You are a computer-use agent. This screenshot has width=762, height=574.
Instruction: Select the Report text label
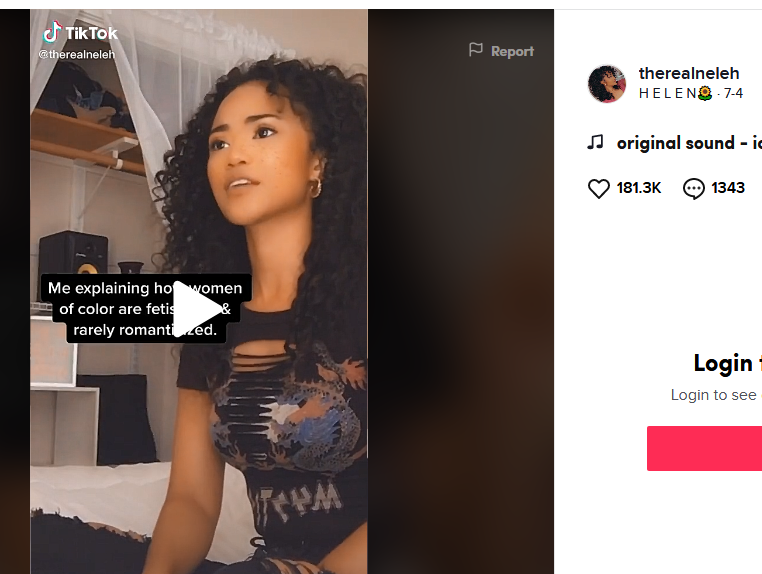512,51
